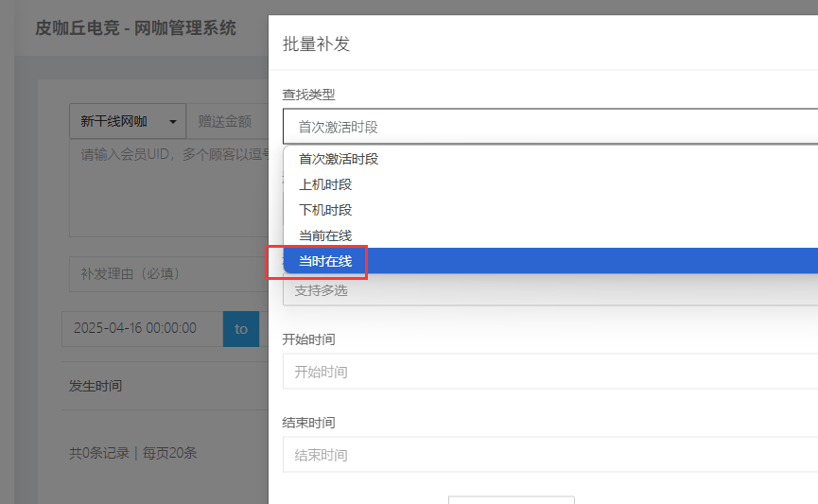Viewport: 818px width, 504px height.
Task: Focus the 结束时间 input field
Action: tap(550, 455)
